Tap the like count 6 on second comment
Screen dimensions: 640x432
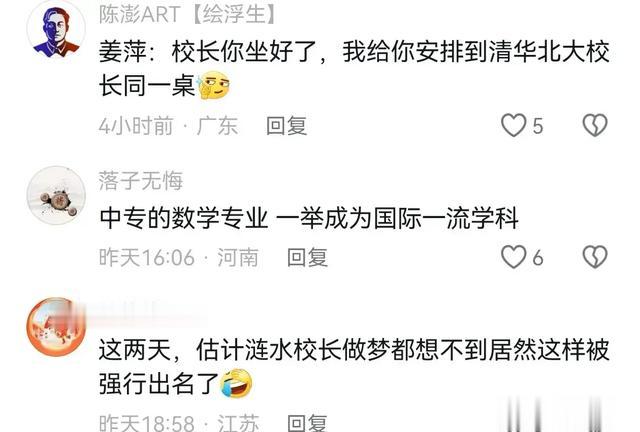tap(538, 258)
